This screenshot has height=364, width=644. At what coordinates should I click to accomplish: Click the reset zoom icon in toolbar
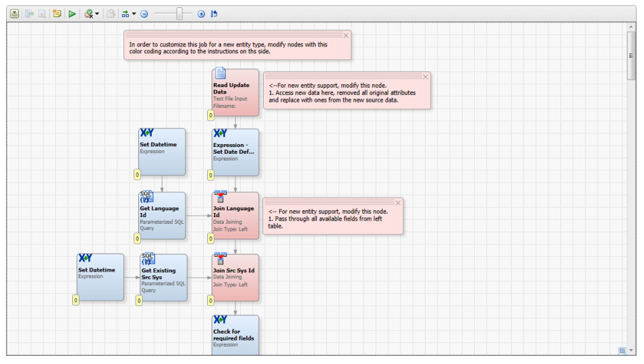(214, 14)
